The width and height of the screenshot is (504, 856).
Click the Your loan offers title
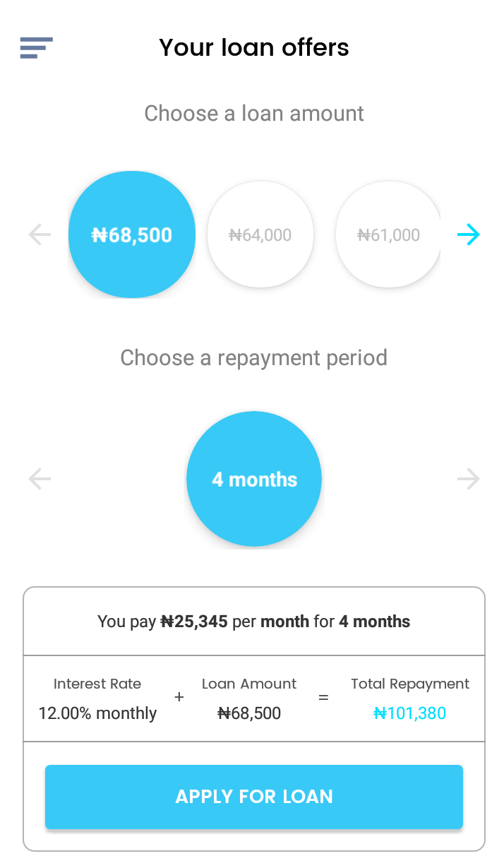pyautogui.click(x=253, y=47)
